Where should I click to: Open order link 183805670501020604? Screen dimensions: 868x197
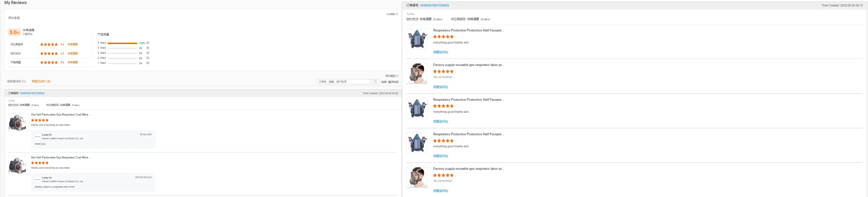(434, 5)
